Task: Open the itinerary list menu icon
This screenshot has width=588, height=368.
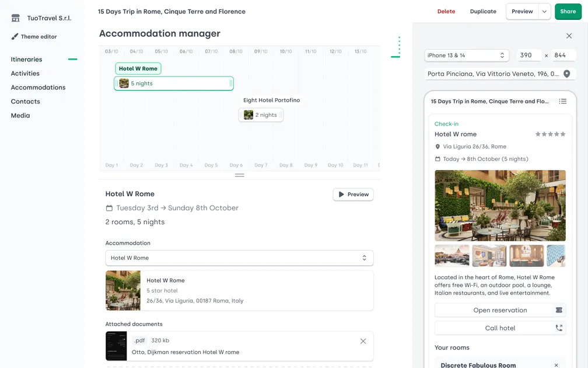Action: (562, 102)
